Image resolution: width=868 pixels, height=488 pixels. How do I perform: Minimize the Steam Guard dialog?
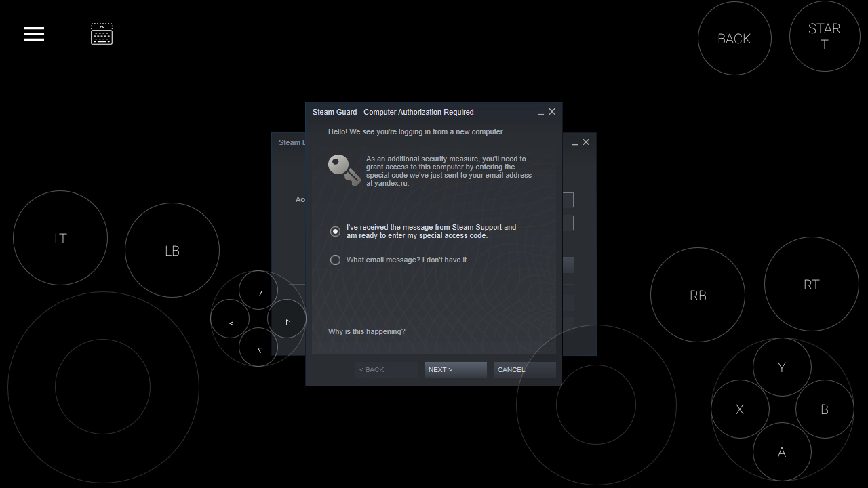(x=541, y=112)
